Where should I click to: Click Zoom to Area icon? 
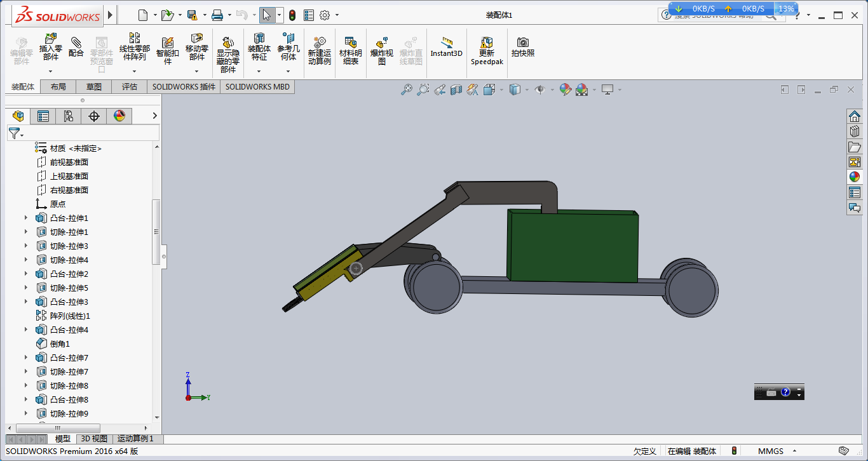point(423,90)
